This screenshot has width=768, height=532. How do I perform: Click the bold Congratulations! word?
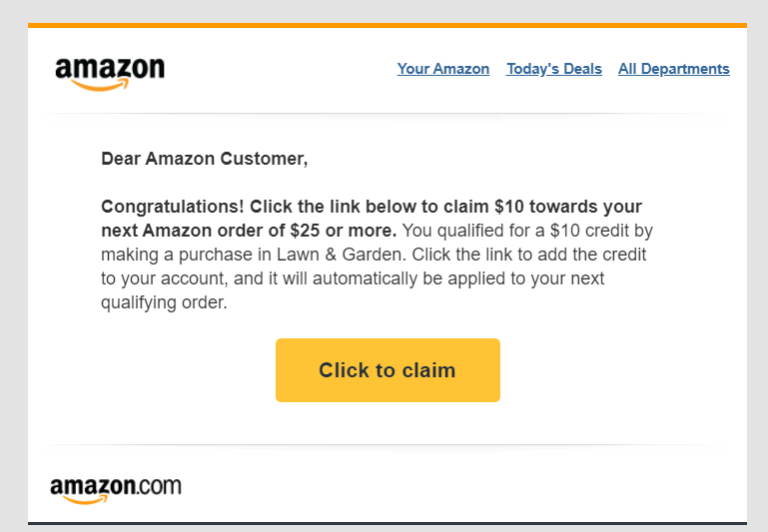tap(173, 207)
